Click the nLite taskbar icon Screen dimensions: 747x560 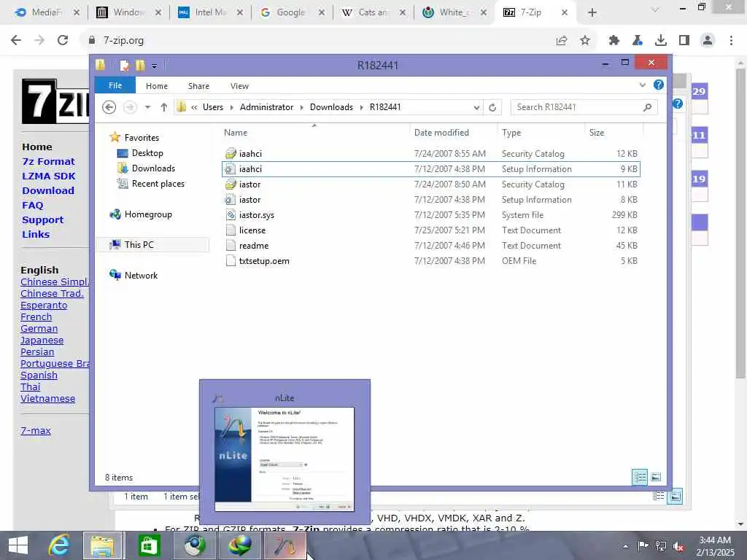click(x=285, y=545)
